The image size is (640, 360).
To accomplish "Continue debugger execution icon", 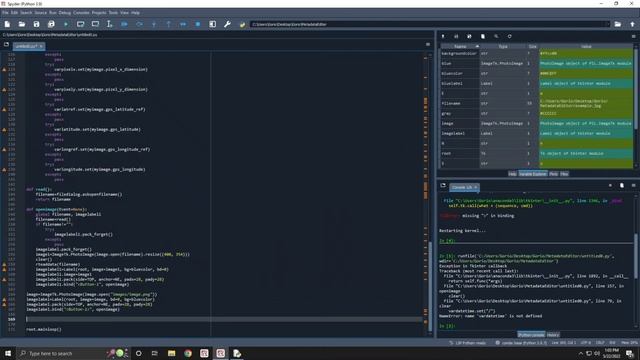I will (x=183, y=24).
